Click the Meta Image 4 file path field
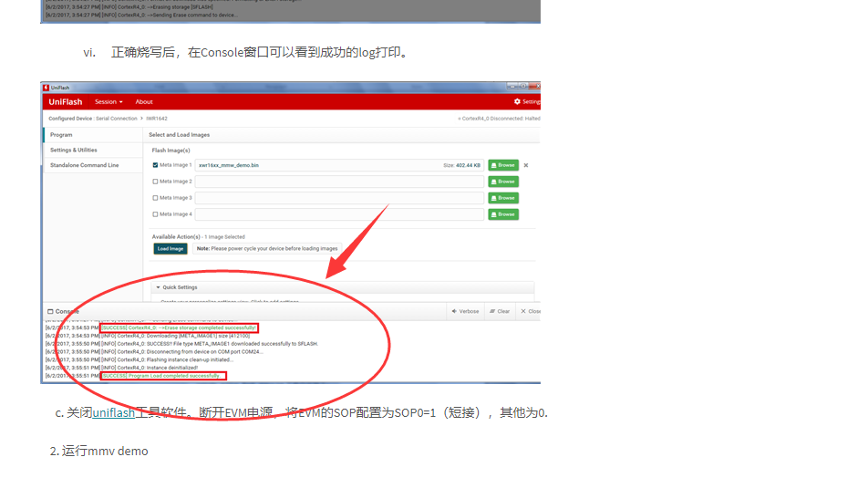This screenshot has width=868, height=478. point(339,214)
